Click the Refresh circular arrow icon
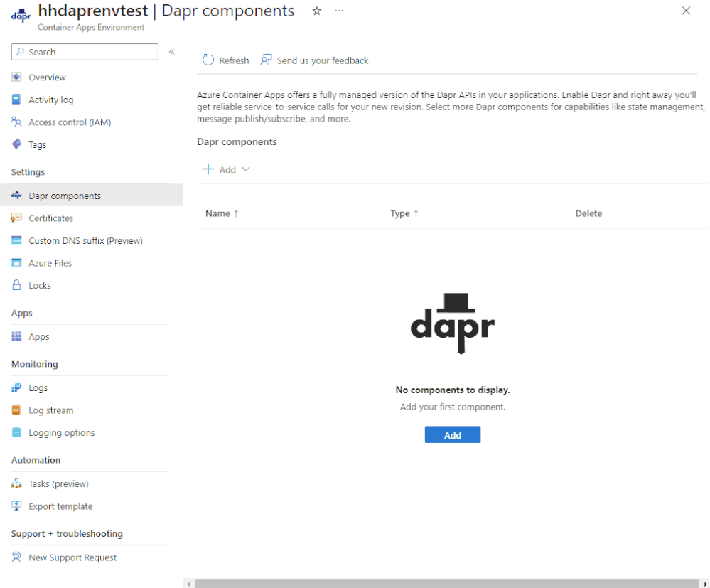Image resolution: width=710 pixels, height=588 pixels. pos(208,60)
